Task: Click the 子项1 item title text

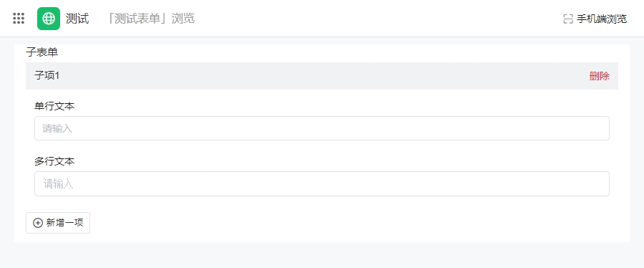Action: [x=47, y=76]
